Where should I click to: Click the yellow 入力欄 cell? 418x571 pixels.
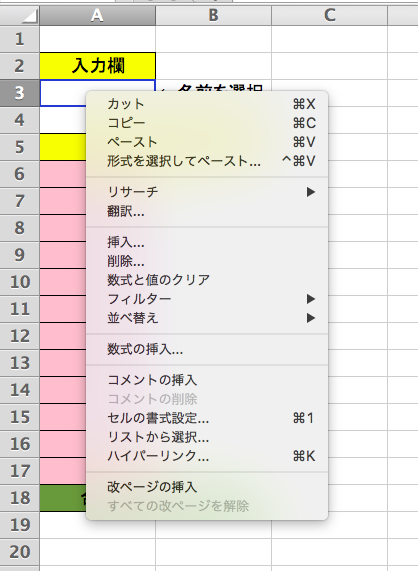(x=98, y=66)
